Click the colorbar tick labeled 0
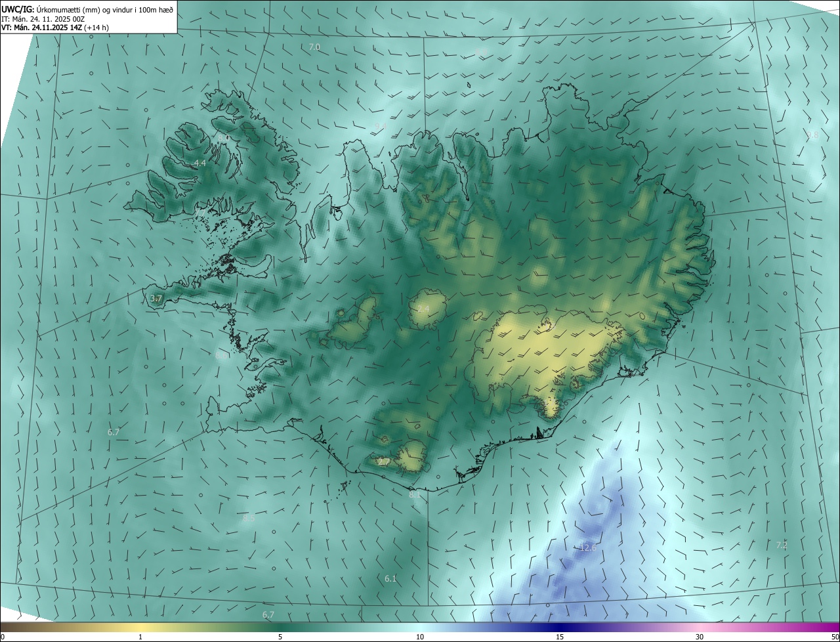Screen dimensions: 840x642 pos(3,637)
